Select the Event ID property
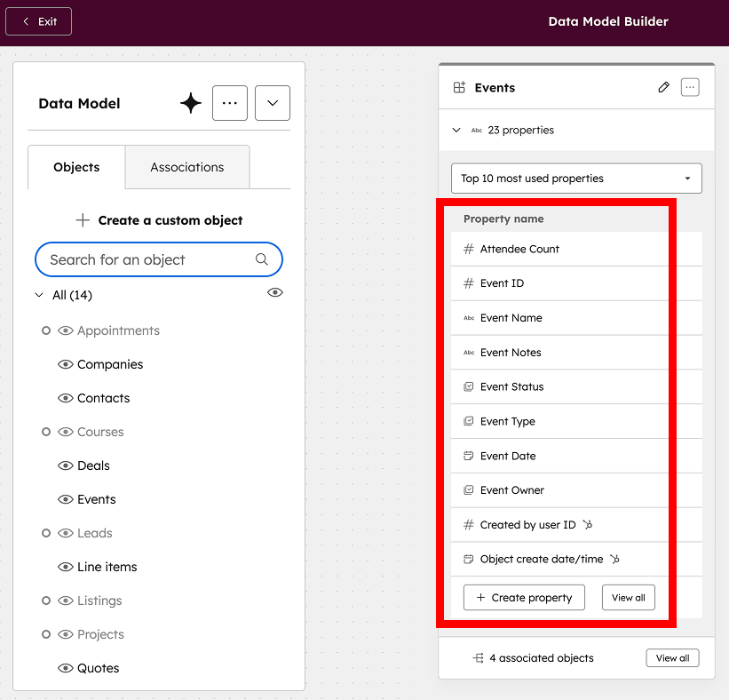The width and height of the screenshot is (729, 700). pos(576,283)
